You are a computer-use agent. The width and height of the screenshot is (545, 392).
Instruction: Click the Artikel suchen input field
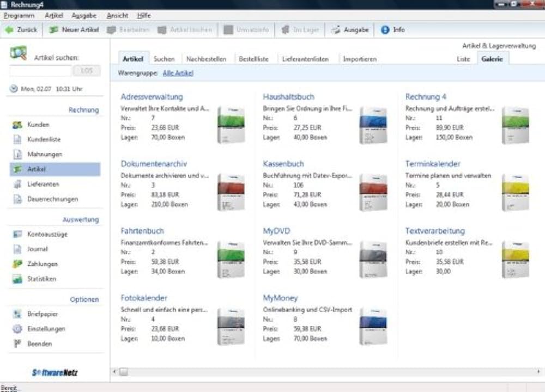point(40,71)
